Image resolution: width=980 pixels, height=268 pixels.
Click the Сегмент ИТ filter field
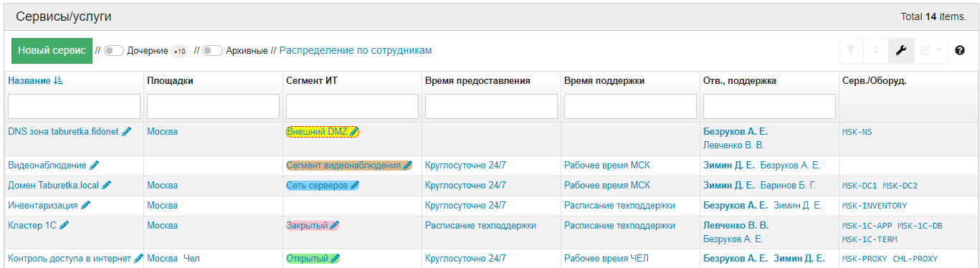point(352,106)
